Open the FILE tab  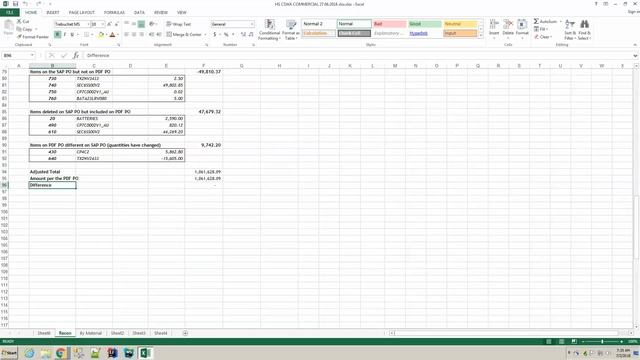pos(10,13)
